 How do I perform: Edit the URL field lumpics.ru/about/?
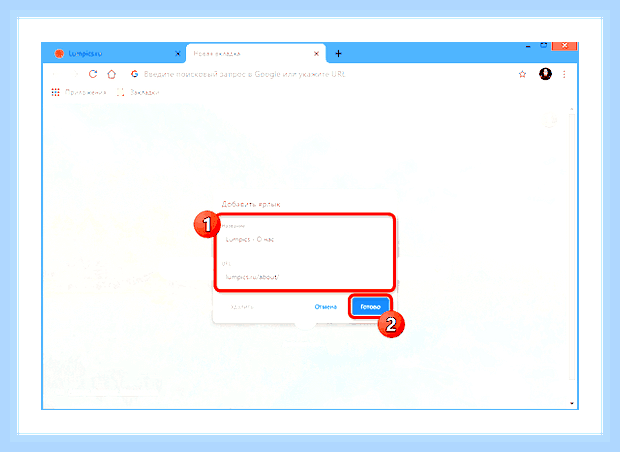[x=305, y=277]
